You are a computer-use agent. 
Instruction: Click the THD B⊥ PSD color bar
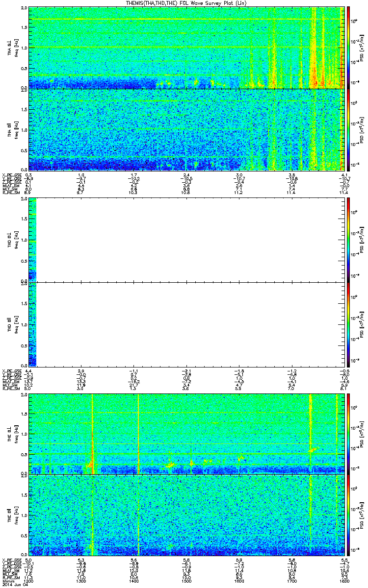[349, 239]
